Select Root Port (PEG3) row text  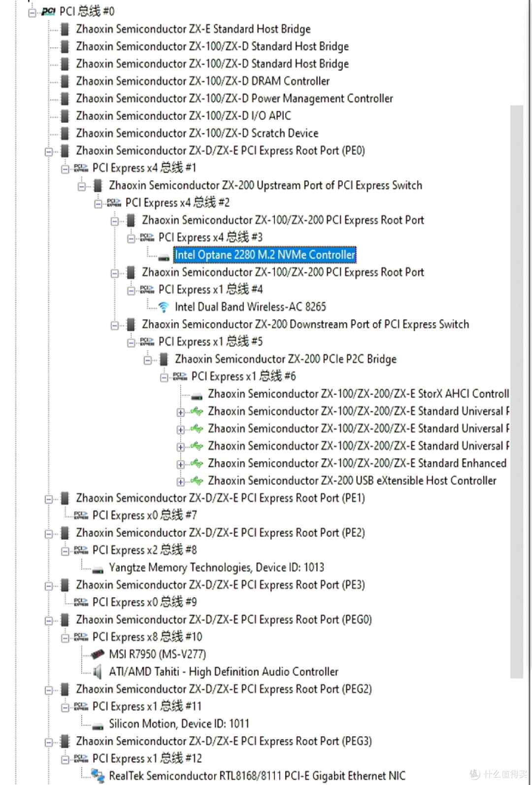click(224, 741)
